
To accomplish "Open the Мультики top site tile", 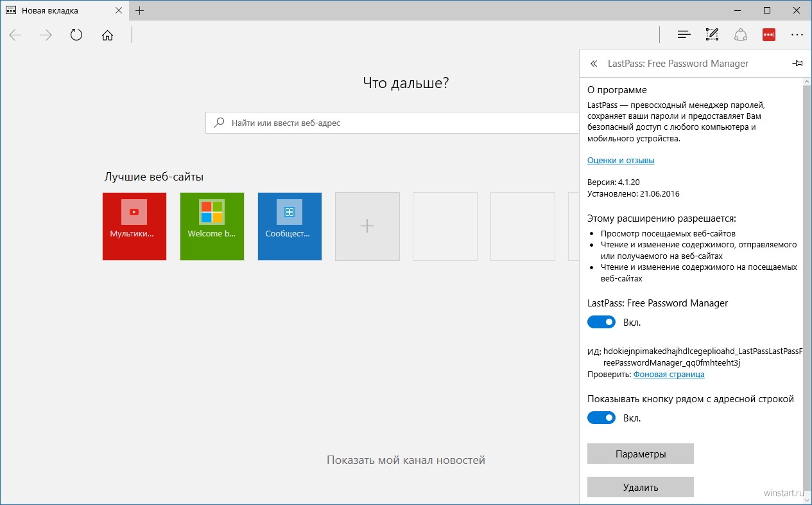I will [134, 226].
